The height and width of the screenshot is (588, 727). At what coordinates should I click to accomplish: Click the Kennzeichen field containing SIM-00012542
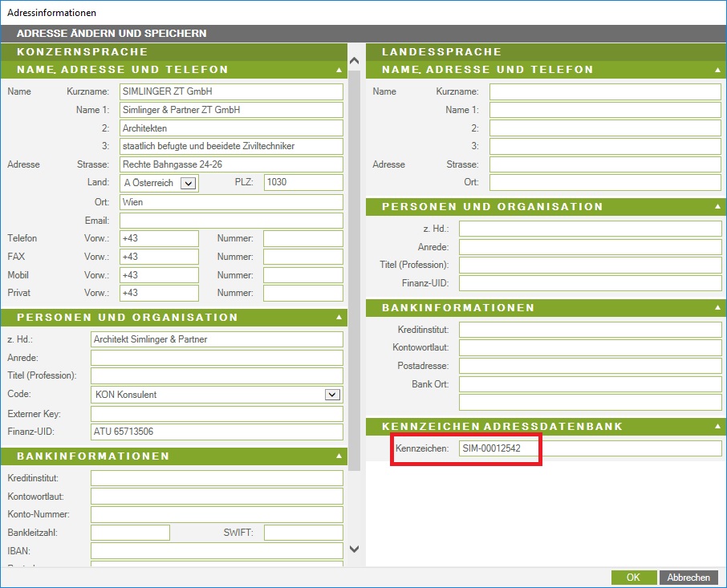[x=589, y=448]
